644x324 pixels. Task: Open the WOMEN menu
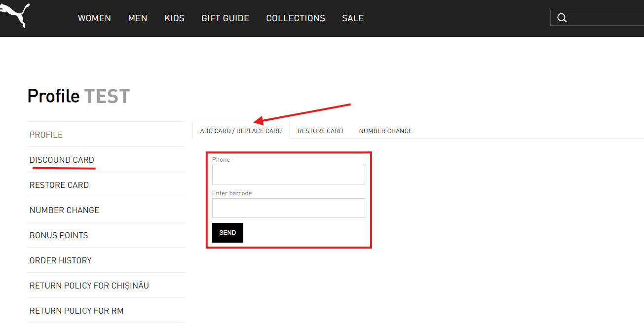[94, 18]
